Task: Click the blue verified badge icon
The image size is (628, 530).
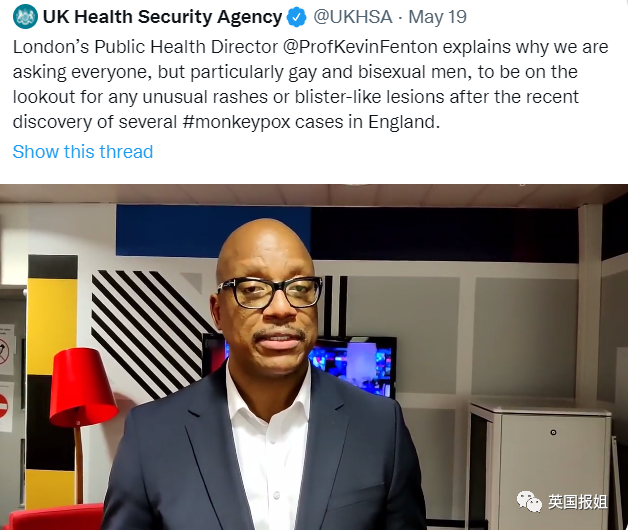Action: click(x=297, y=17)
